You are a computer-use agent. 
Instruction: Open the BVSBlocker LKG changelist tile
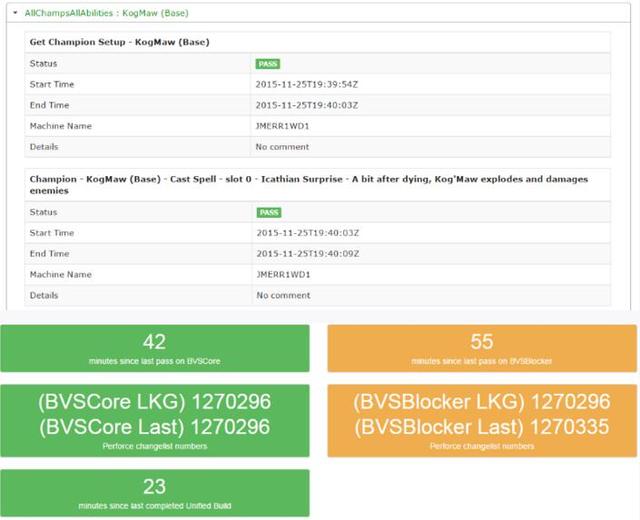pos(482,421)
